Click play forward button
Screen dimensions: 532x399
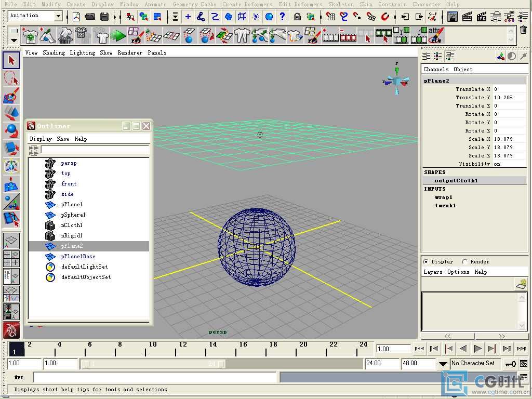pos(477,349)
